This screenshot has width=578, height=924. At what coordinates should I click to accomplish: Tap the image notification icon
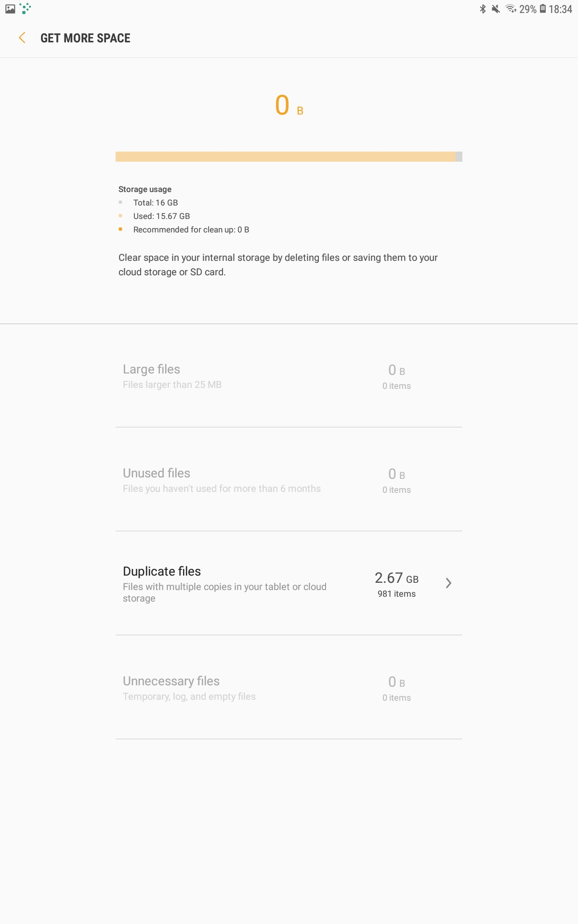point(10,9)
